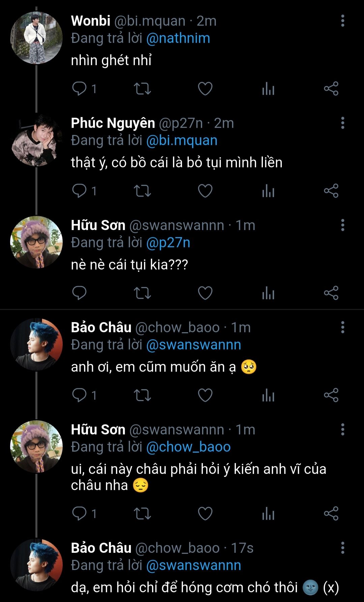The height and width of the screenshot is (602, 364).
Task: Open the @bi.mquan mention link
Action: coord(182,141)
